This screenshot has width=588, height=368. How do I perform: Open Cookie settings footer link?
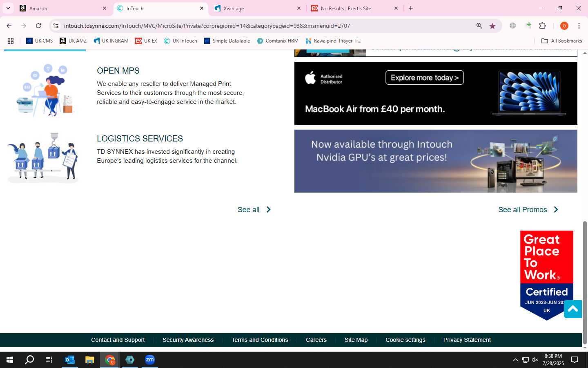coord(405,340)
